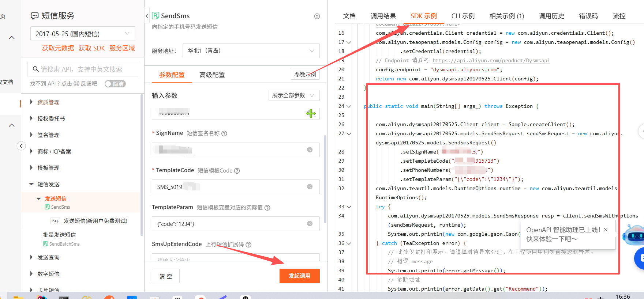Image resolution: width=644 pixels, height=299 pixels.
Task: Open the SmsUpExtendCode help icon
Action: tap(248, 245)
